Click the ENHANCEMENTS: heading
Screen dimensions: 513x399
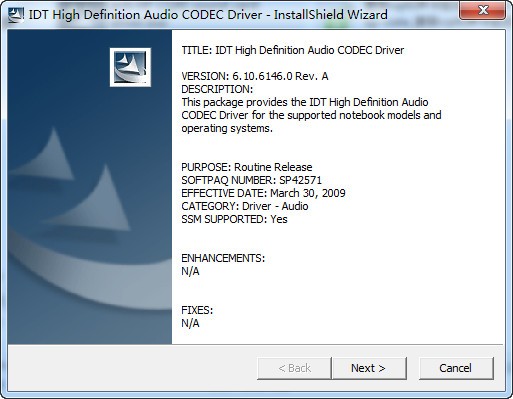[223, 258]
